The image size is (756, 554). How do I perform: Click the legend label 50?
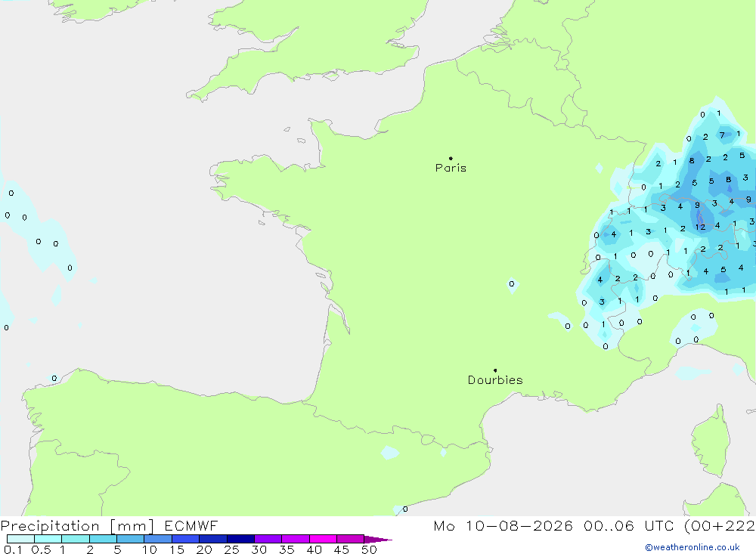(369, 549)
